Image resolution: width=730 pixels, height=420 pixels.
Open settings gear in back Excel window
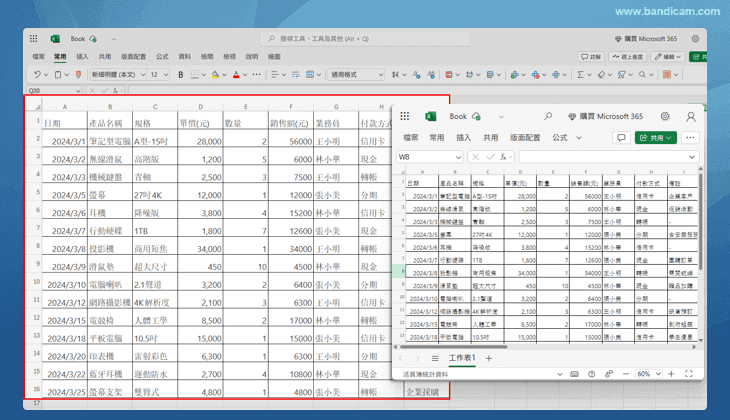(x=695, y=39)
